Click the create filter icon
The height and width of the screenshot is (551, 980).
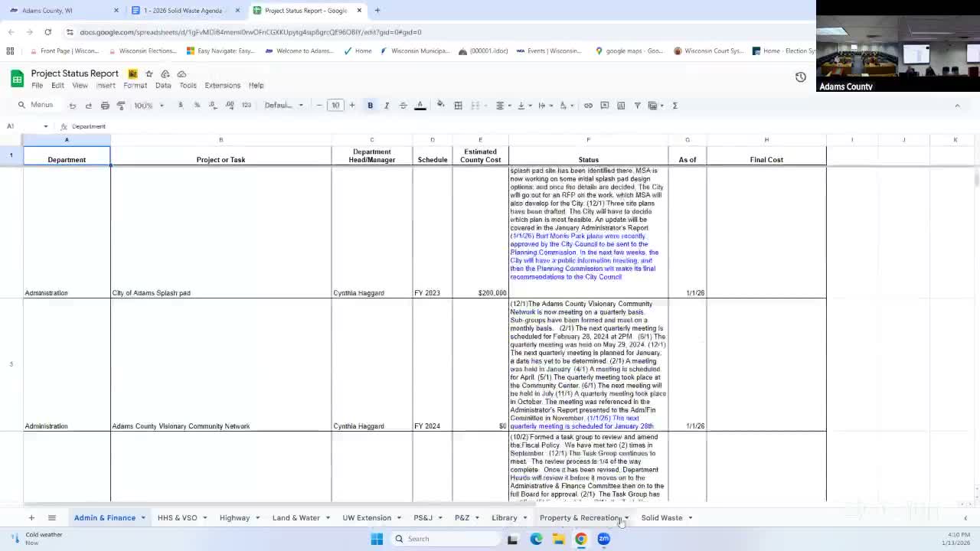pyautogui.click(x=637, y=106)
